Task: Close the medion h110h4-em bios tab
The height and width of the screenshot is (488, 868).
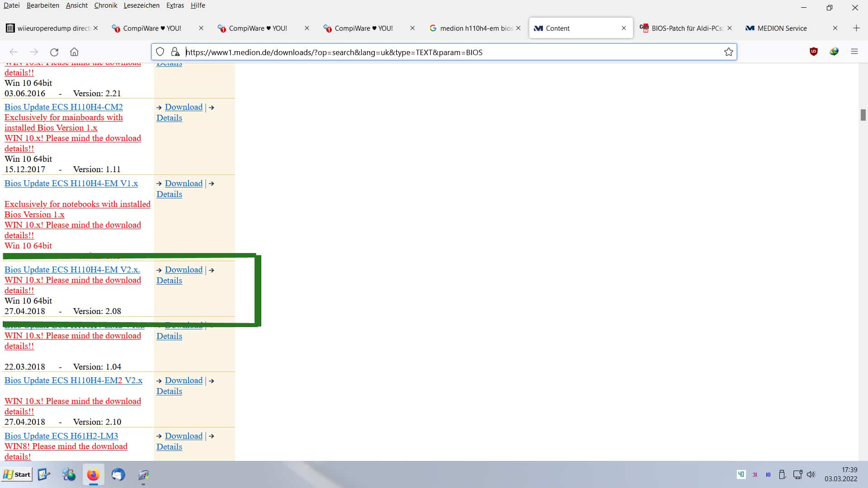Action: [518, 28]
